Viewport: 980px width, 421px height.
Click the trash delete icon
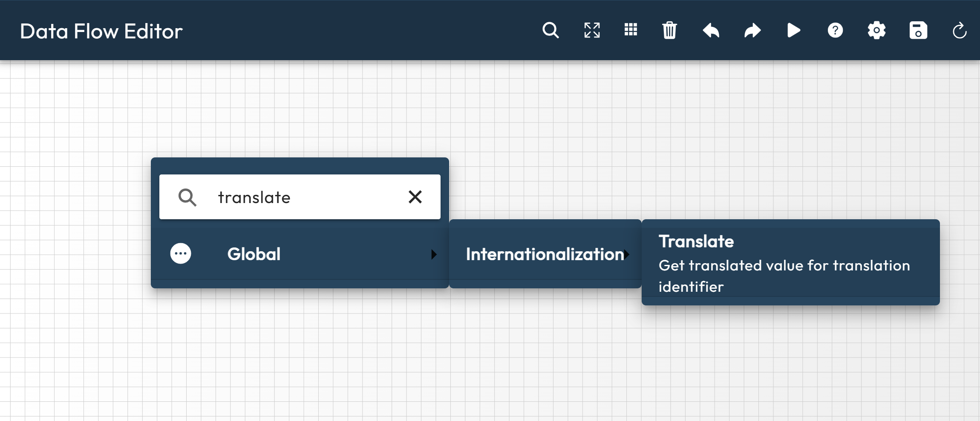point(669,31)
